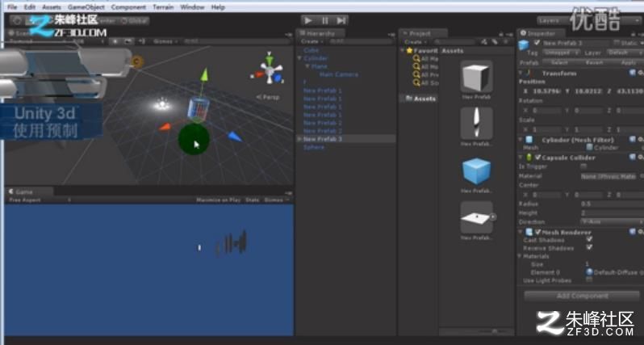
Task: Open the Help menu
Action: pos(218,7)
